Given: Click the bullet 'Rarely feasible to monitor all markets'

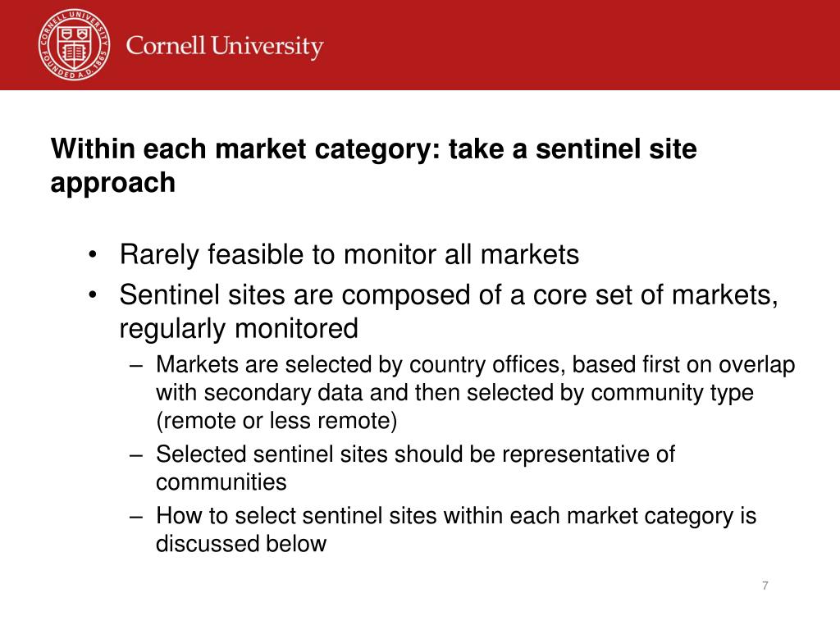Looking at the screenshot, I should [x=349, y=254].
